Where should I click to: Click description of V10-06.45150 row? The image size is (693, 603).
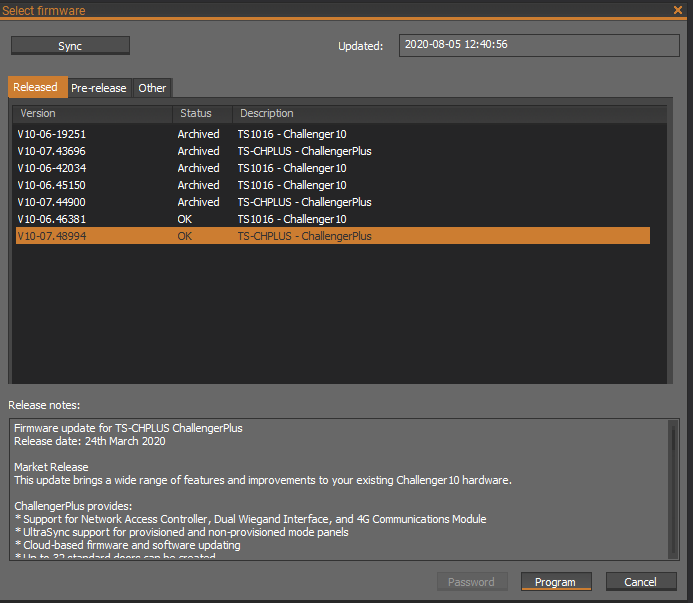pyautogui.click(x=292, y=185)
